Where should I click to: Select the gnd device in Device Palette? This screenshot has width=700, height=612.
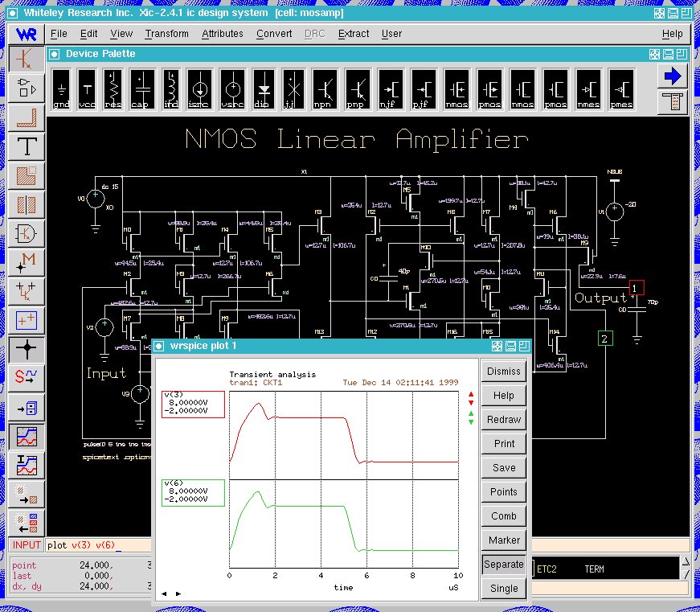tap(61, 89)
